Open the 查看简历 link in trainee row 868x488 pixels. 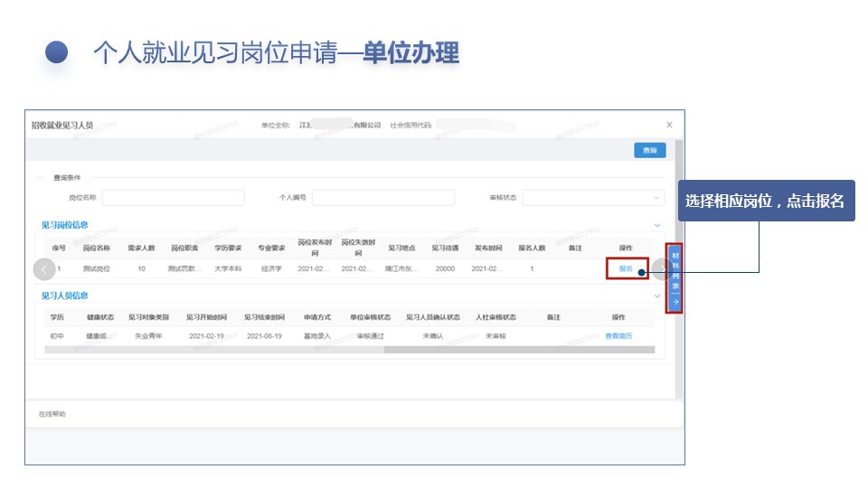click(x=618, y=335)
